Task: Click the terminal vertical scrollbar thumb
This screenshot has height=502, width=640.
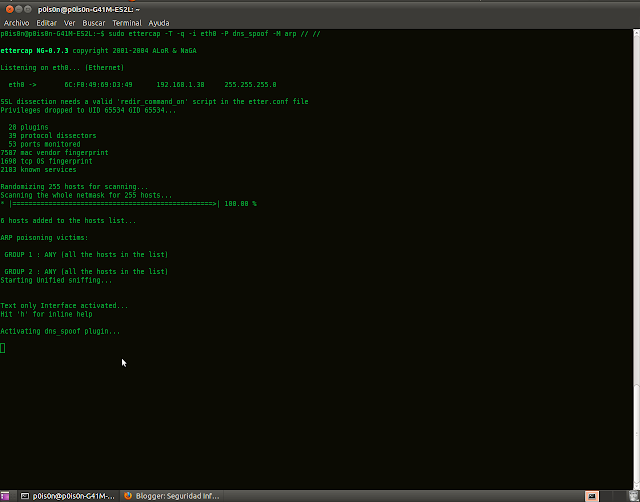Action: pos(636,433)
